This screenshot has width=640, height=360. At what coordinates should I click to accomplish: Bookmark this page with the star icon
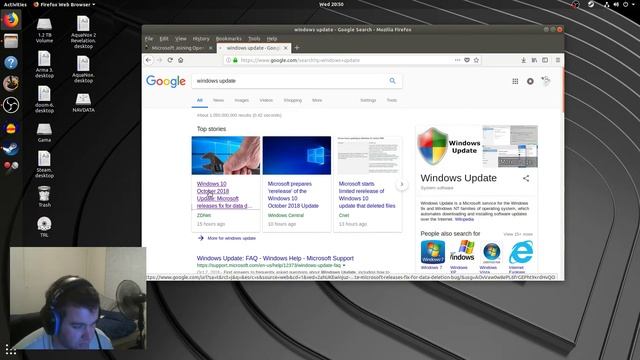coord(476,60)
